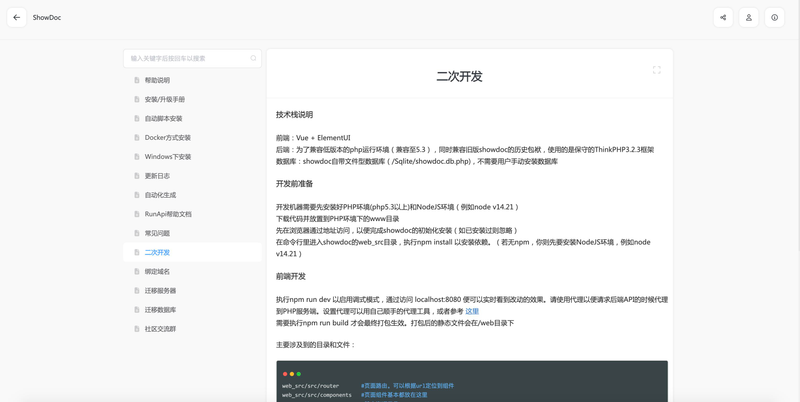
Task: Click the document icon beside 自动脚本安装
Action: [137, 118]
